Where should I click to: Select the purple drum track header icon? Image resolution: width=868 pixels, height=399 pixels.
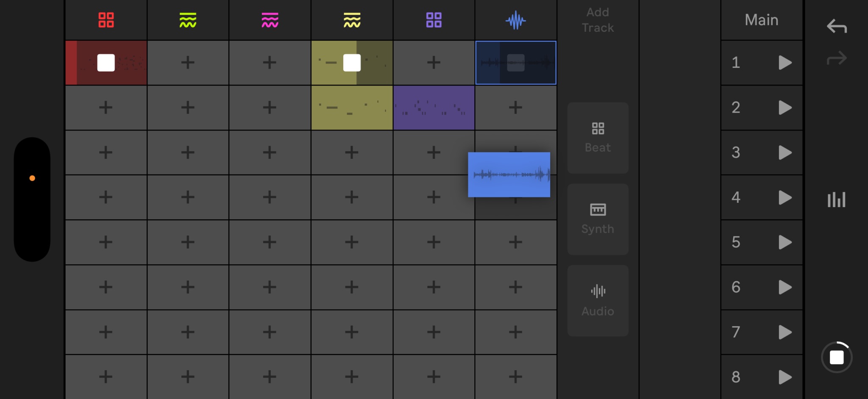tap(434, 20)
